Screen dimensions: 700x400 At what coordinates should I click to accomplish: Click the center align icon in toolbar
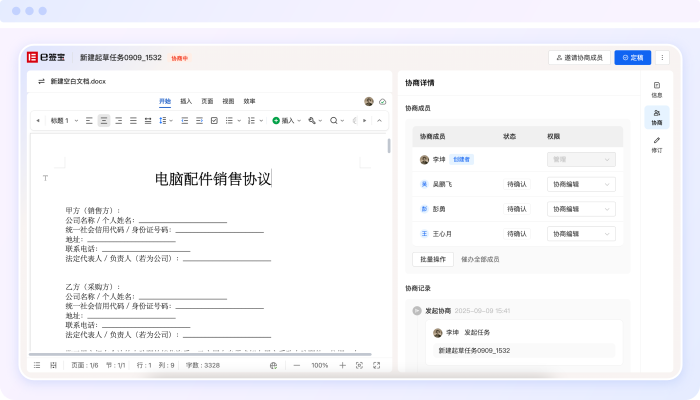click(x=104, y=120)
